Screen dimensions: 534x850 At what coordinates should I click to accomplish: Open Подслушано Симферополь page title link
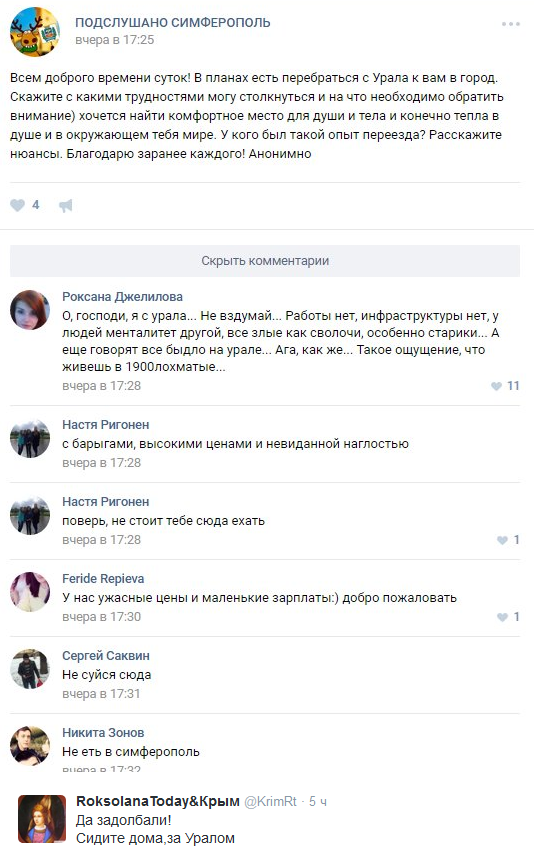(172, 23)
